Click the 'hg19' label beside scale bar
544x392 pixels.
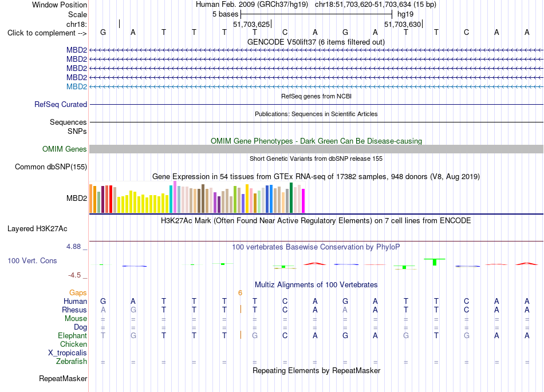pyautogui.click(x=405, y=14)
